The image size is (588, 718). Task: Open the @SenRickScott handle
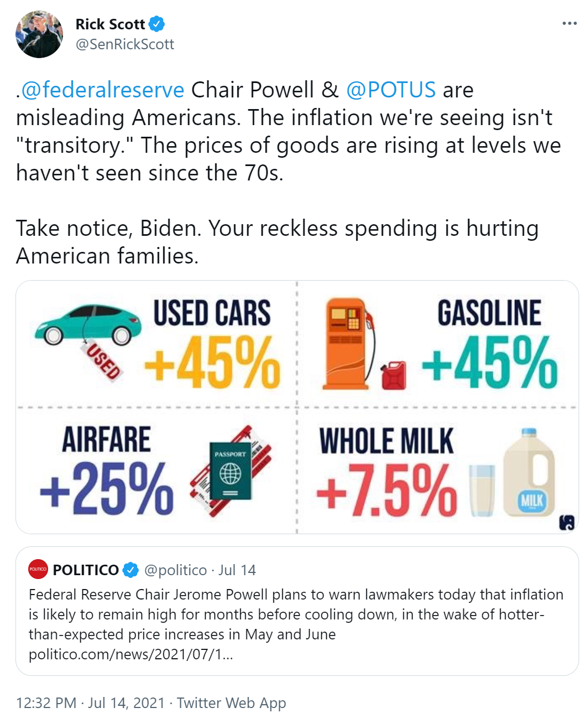pyautogui.click(x=125, y=44)
